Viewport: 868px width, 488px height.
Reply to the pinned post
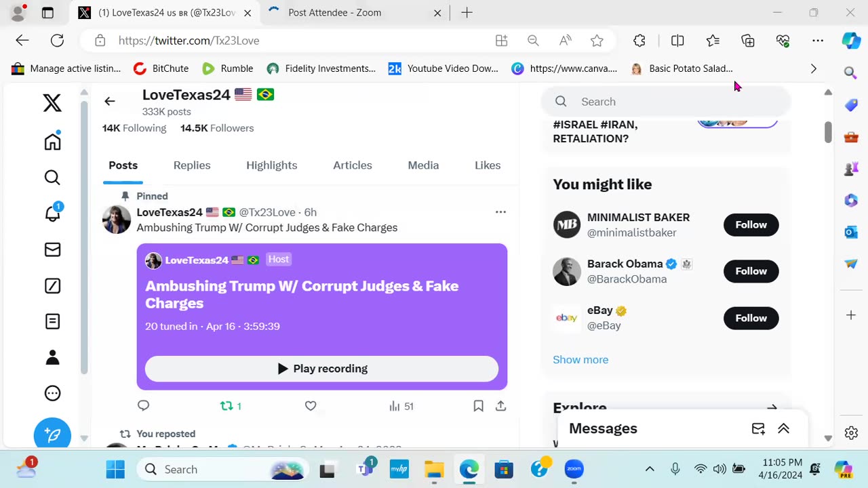pos(143,406)
